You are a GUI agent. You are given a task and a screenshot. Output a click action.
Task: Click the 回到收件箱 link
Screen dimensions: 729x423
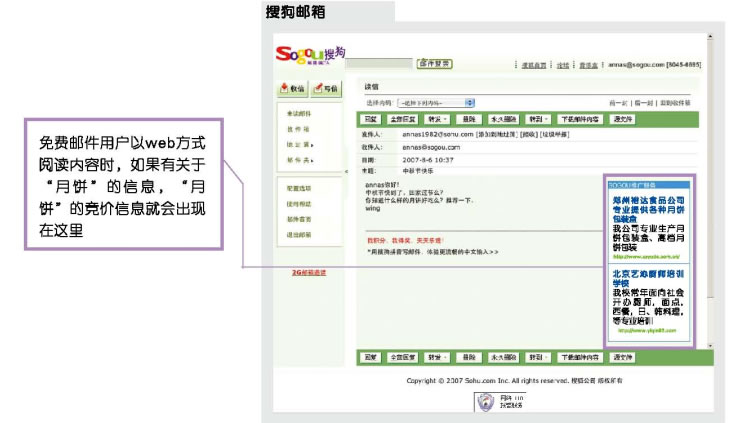[x=675, y=103]
